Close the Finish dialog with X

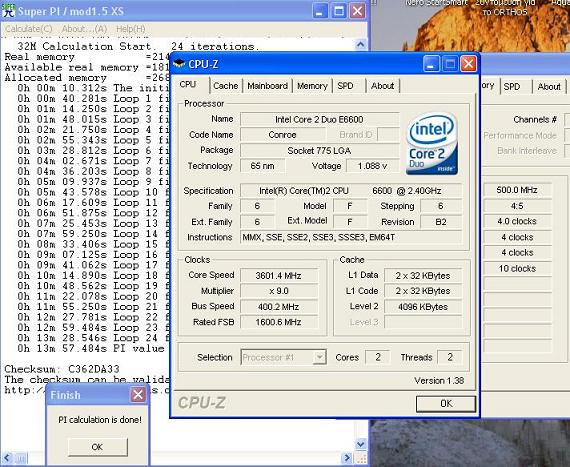pos(138,395)
